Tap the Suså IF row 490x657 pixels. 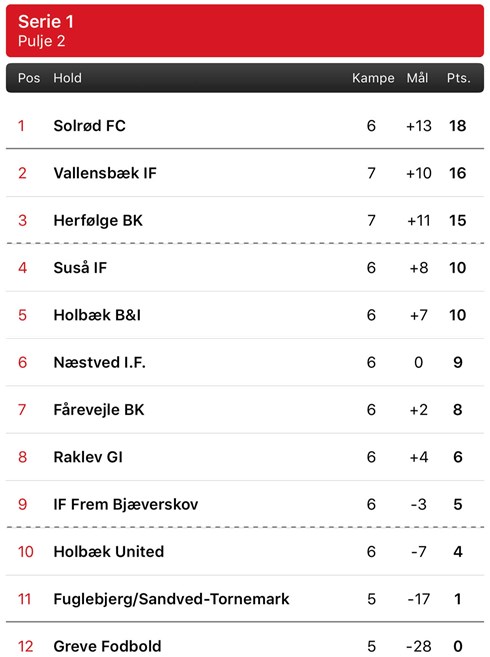[245, 267]
